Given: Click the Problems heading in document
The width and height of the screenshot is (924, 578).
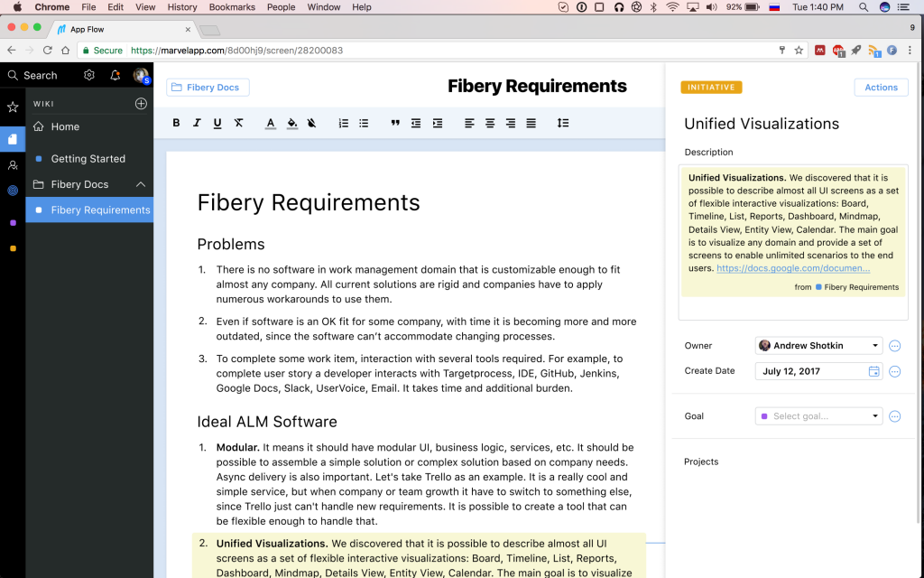Looking at the screenshot, I should (231, 244).
